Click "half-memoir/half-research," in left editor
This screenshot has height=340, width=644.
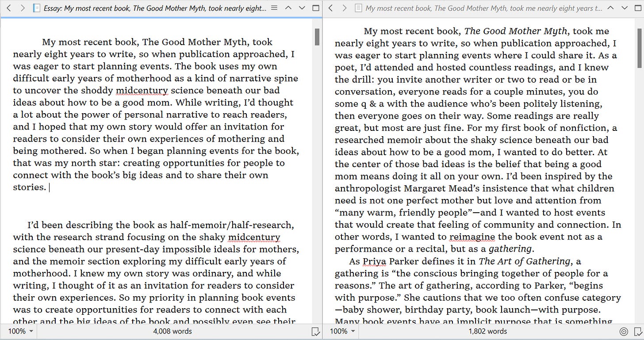point(232,225)
